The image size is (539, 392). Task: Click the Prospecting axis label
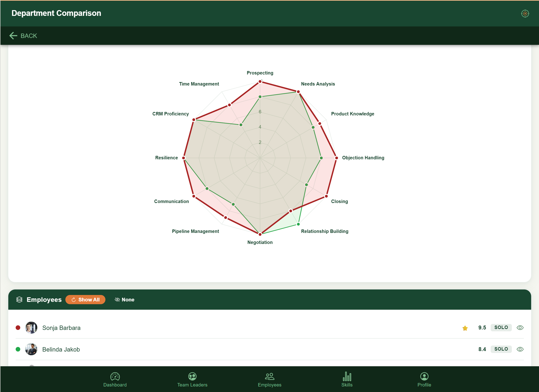[260, 73]
